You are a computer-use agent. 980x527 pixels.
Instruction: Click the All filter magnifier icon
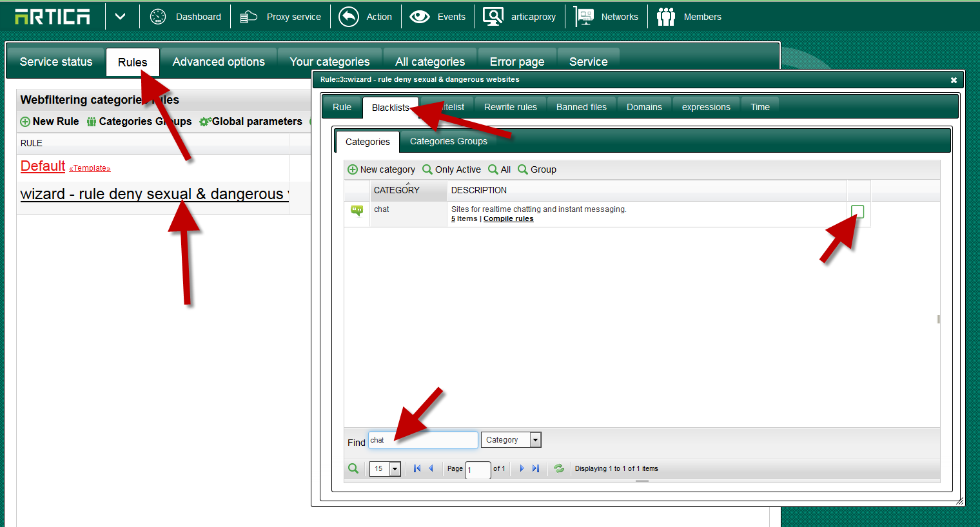[493, 169]
